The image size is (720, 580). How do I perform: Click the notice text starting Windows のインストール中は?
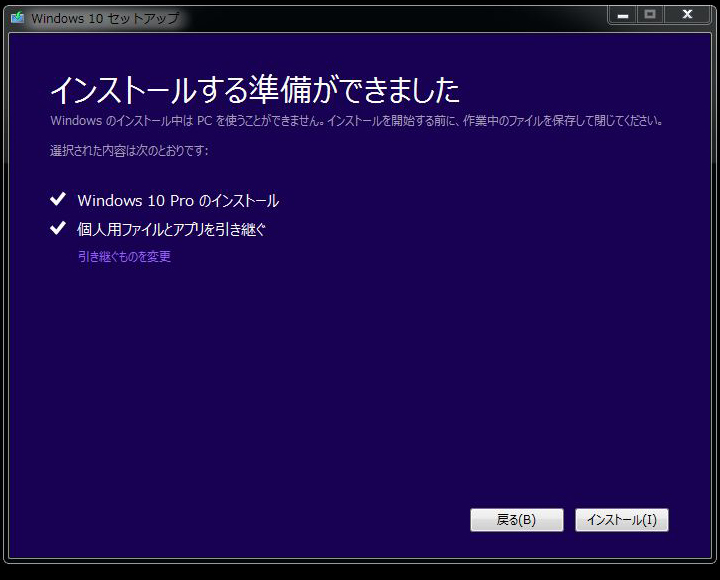[356, 121]
